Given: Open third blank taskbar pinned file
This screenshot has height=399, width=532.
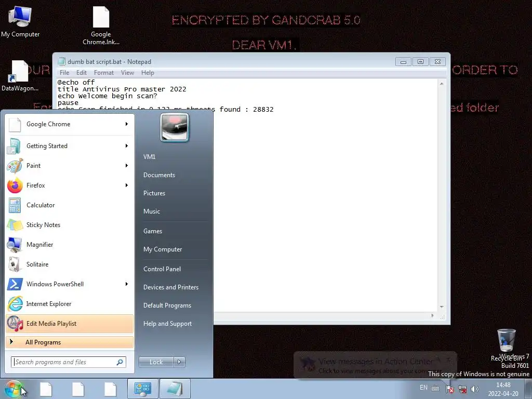Looking at the screenshot, I should click(110, 389).
